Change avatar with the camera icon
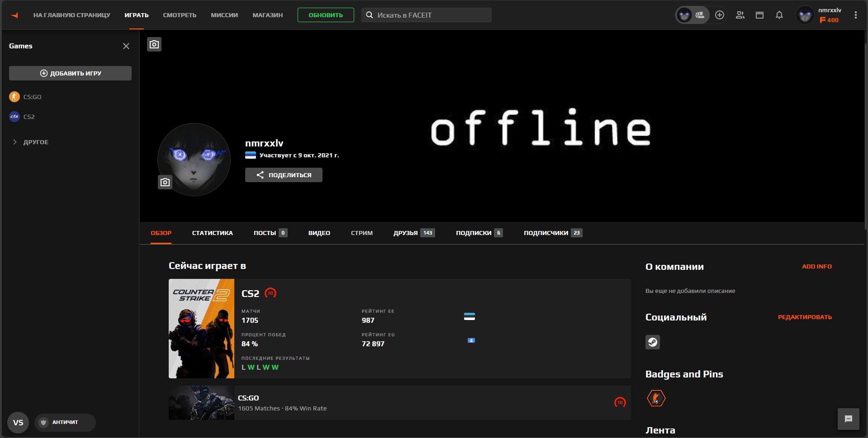Viewport: 868px width, 438px height. pyautogui.click(x=165, y=182)
